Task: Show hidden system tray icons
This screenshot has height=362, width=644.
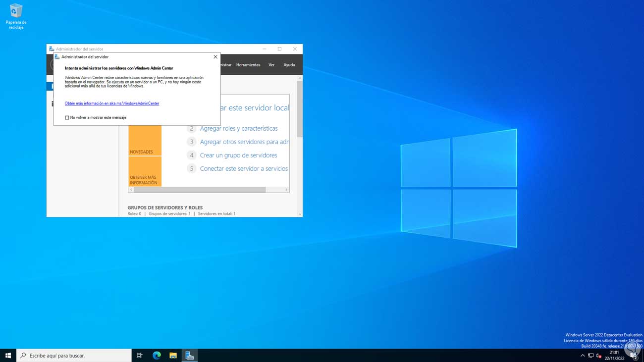Action: click(x=583, y=356)
